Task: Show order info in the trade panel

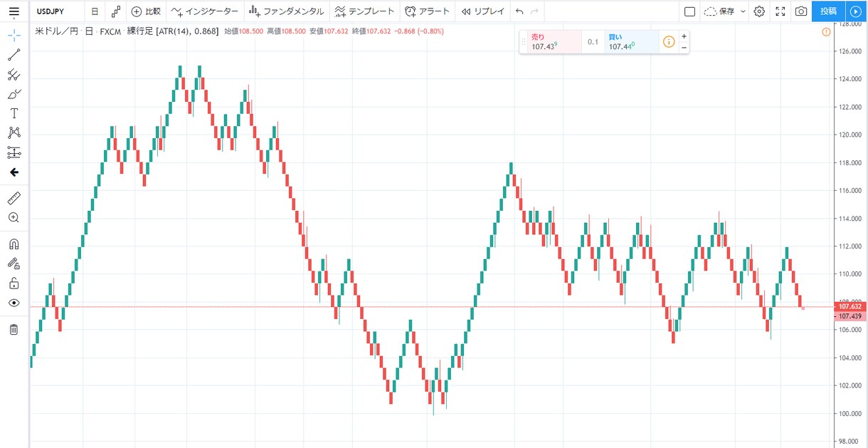Action: [669, 42]
